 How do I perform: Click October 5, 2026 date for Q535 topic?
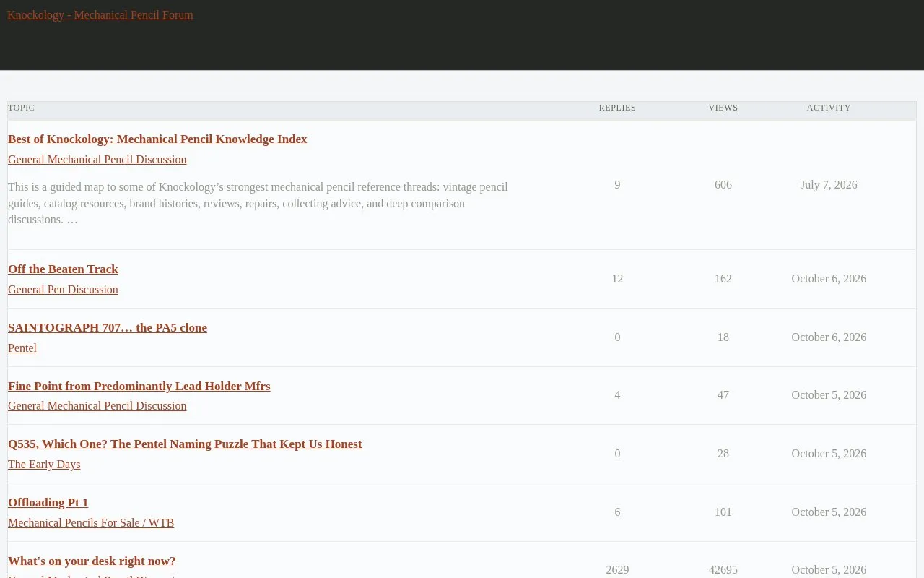[x=829, y=454]
